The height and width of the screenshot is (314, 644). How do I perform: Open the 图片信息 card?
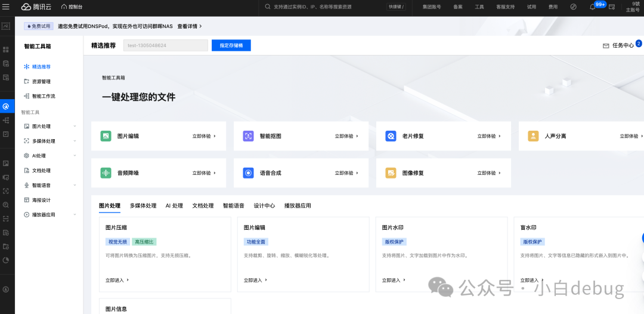click(x=165, y=306)
